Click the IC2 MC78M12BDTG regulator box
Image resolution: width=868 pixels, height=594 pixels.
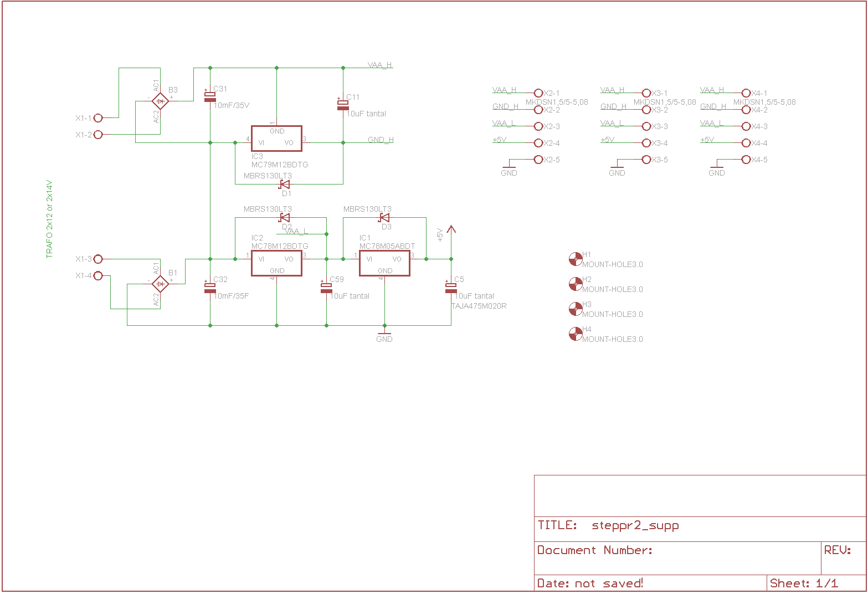[276, 263]
